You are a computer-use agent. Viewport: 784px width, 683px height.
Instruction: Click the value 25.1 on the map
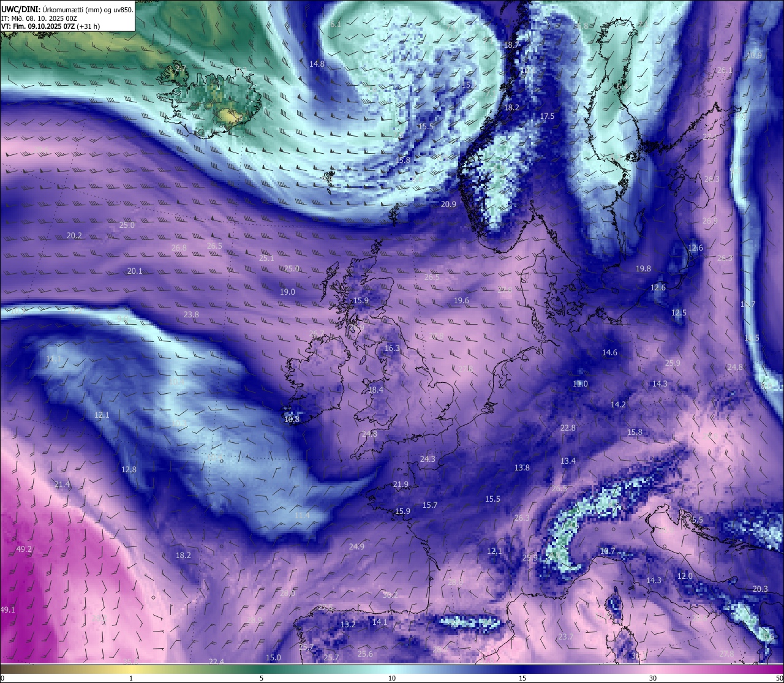[x=266, y=258]
